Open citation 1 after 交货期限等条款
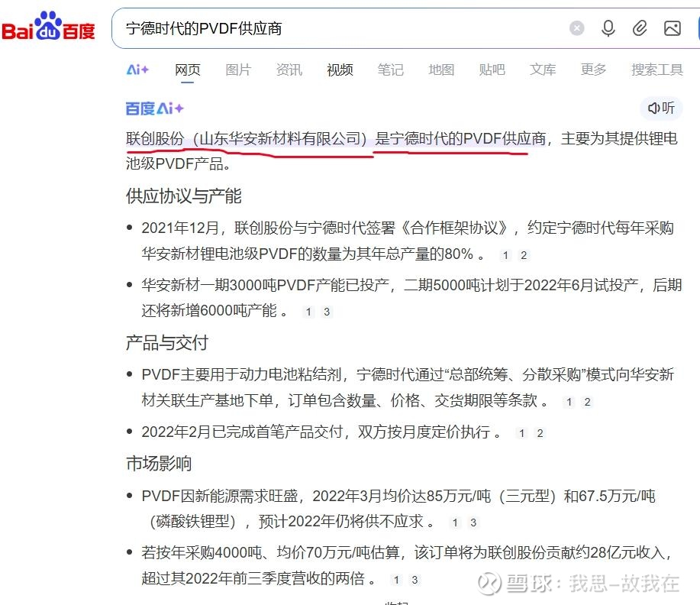The width and height of the screenshot is (700, 605). [569, 402]
